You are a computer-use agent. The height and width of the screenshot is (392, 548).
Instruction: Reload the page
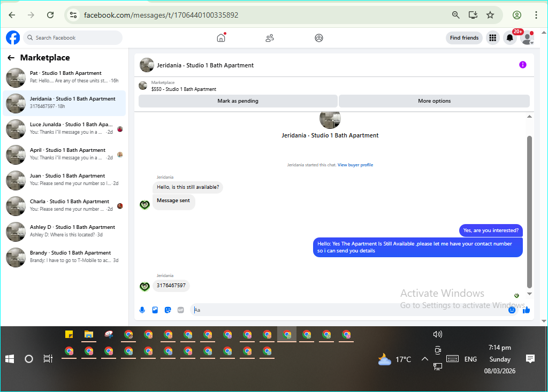50,15
